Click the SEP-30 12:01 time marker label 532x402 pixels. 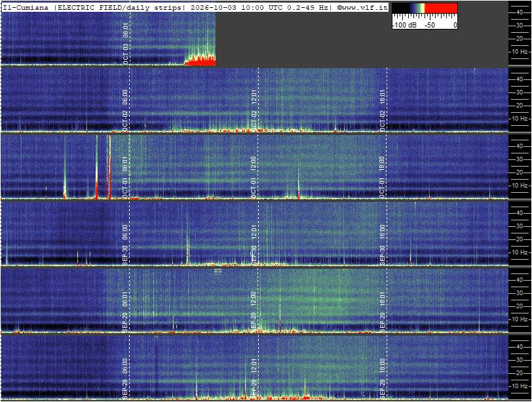pos(254,245)
